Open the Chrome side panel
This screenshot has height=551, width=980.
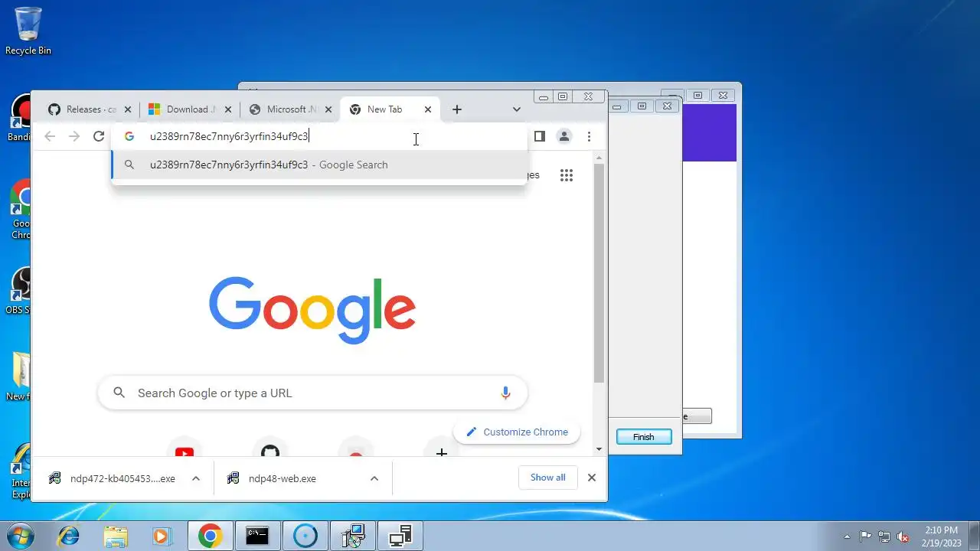(x=539, y=136)
